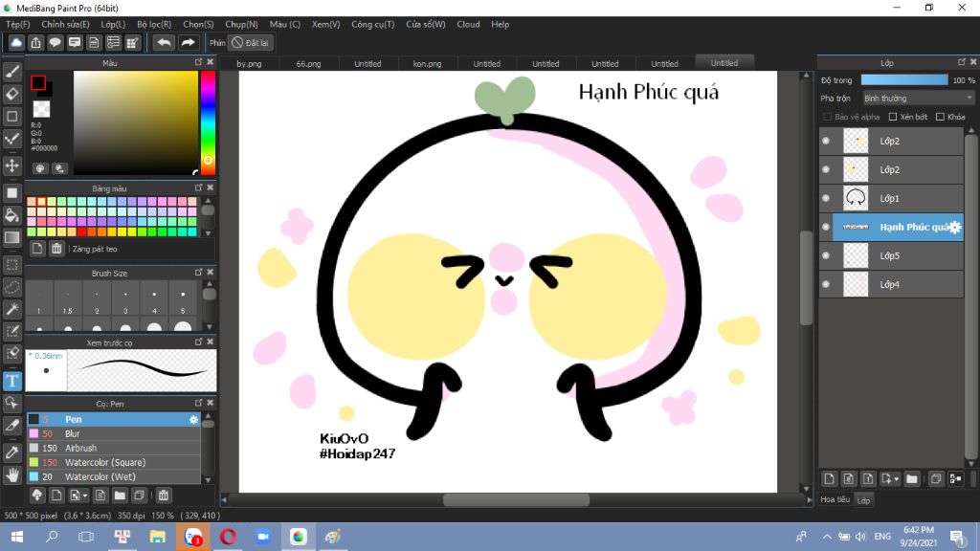Image resolution: width=980 pixels, height=551 pixels.
Task: Click the Redo arrow
Action: pyautogui.click(x=188, y=42)
